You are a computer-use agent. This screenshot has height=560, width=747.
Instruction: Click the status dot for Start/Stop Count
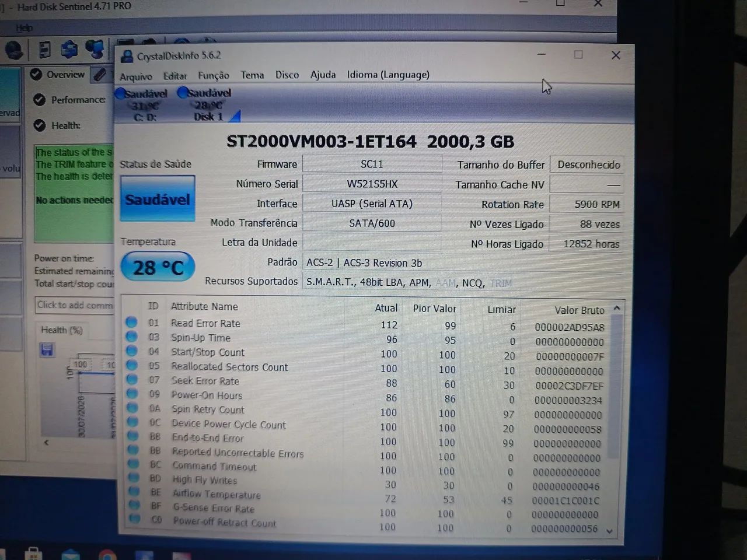(x=132, y=351)
